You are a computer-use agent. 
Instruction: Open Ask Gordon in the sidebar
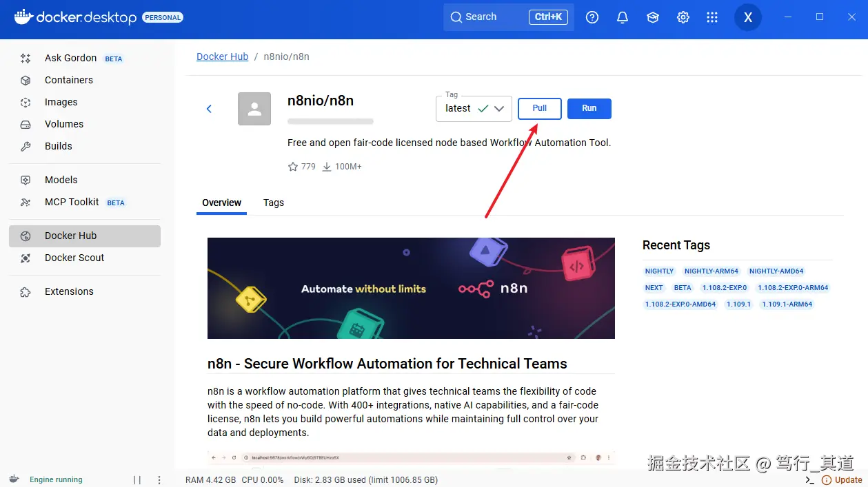[x=85, y=58]
